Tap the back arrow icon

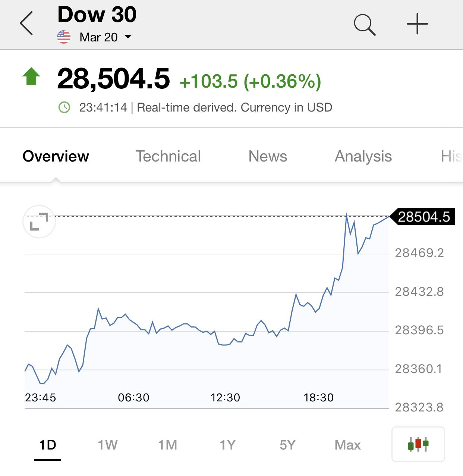click(x=26, y=24)
